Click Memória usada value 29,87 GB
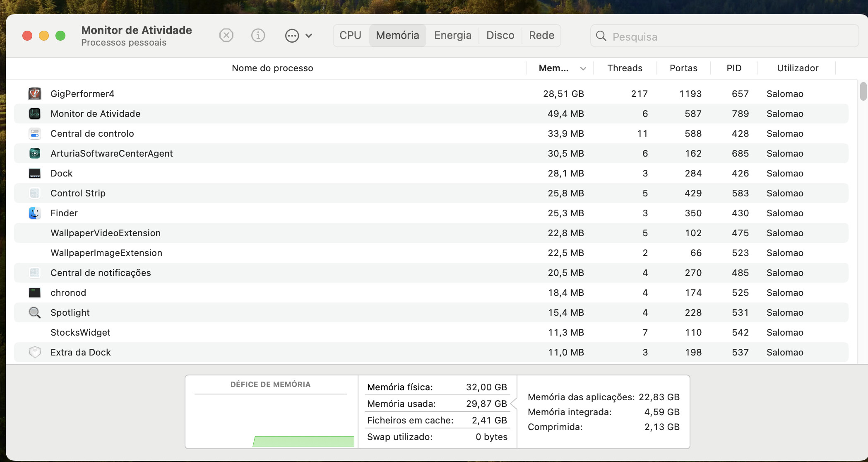This screenshot has height=462, width=868. [x=486, y=404]
